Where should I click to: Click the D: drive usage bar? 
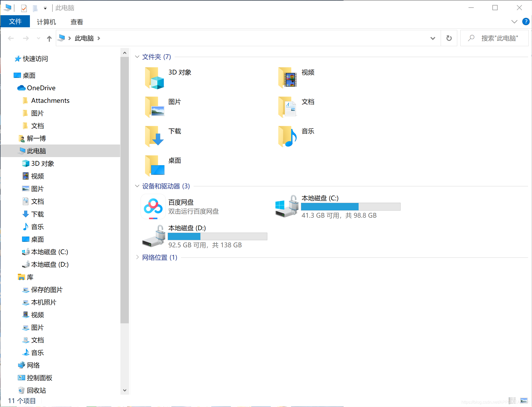(x=217, y=237)
